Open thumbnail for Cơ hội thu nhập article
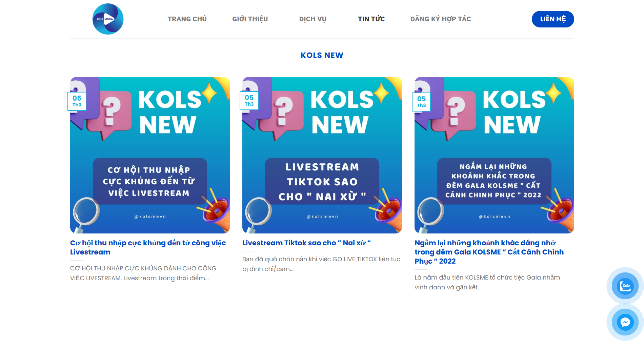The image size is (644, 348). click(x=150, y=155)
